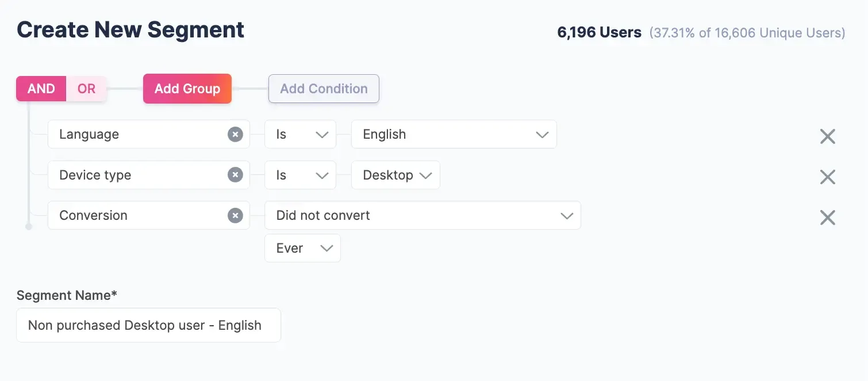
Task: Open the Desktop device value dropdown
Action: point(395,174)
